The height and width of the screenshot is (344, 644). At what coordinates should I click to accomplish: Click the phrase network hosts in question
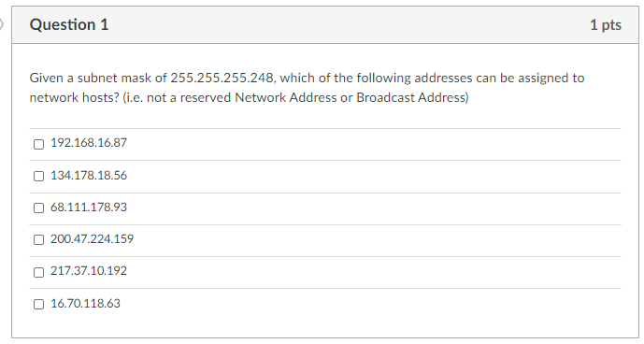click(72, 97)
